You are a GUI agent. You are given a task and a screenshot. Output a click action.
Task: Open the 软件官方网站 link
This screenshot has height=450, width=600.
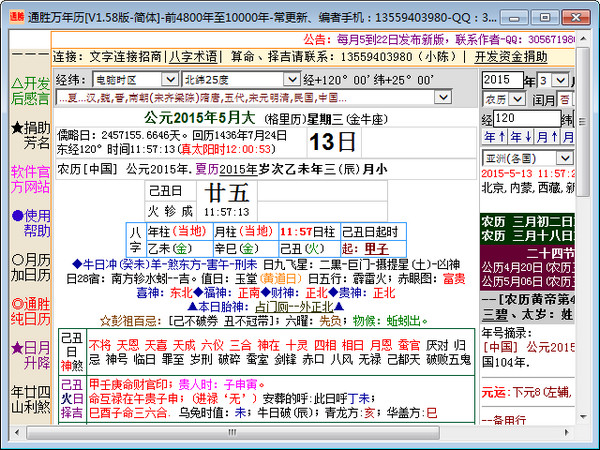[x=29, y=179]
